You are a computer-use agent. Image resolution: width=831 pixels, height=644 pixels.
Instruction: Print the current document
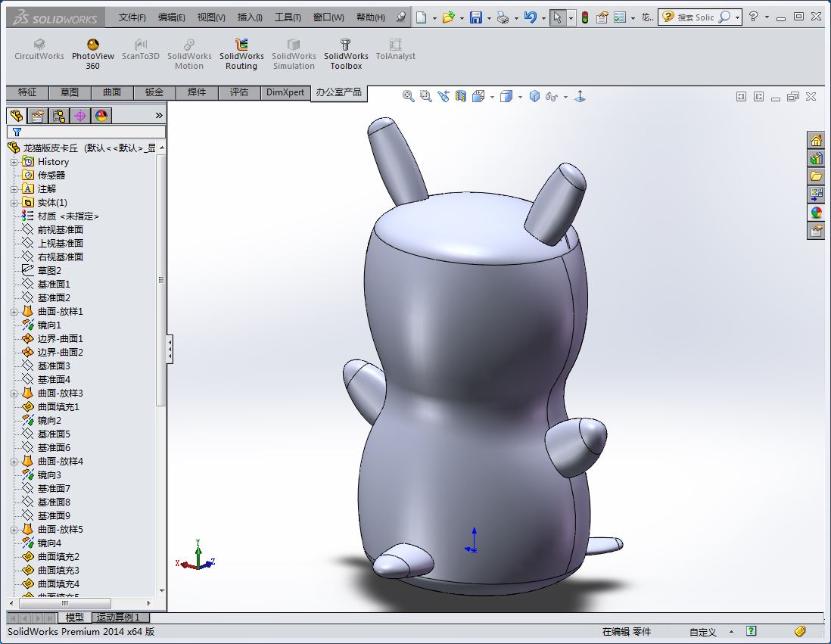point(503,17)
